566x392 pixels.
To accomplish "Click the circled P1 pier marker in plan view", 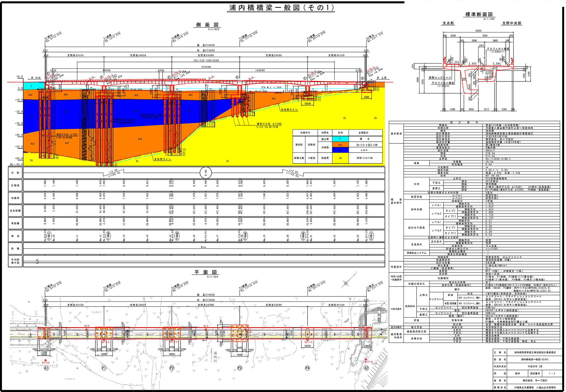I will point(104,368).
